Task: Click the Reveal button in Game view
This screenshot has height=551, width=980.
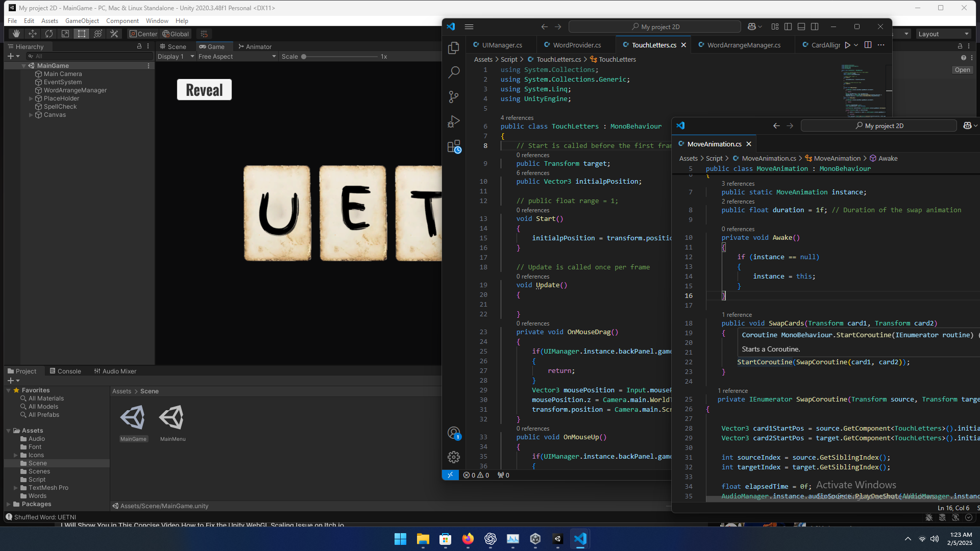Action: click(204, 90)
